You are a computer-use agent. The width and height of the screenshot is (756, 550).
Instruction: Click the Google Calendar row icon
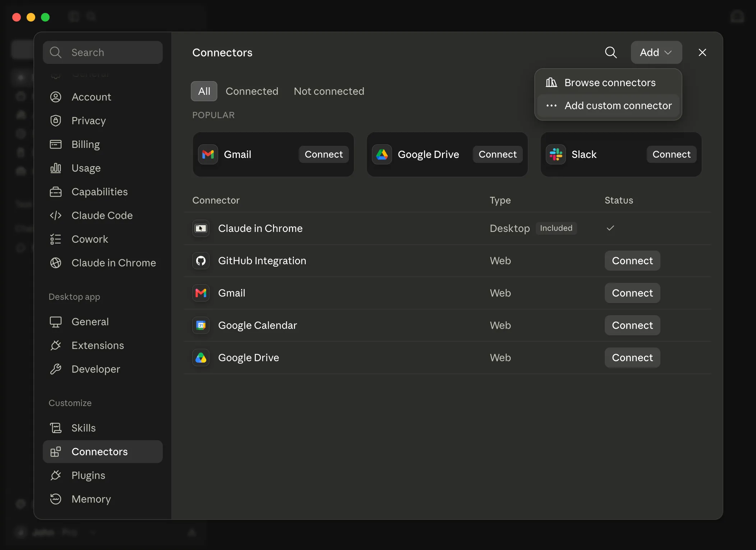coord(201,325)
